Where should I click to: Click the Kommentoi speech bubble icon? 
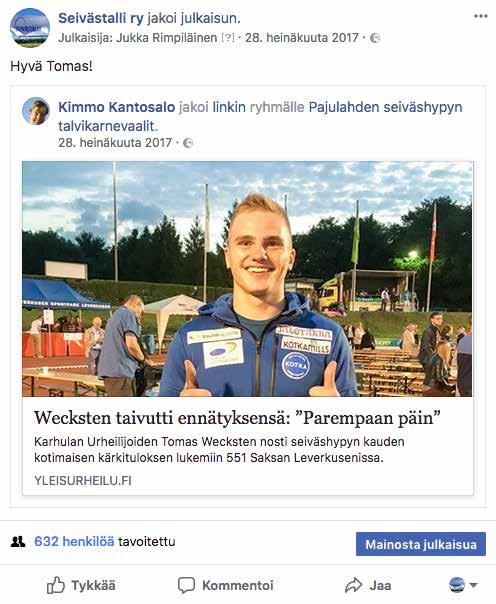[186, 586]
